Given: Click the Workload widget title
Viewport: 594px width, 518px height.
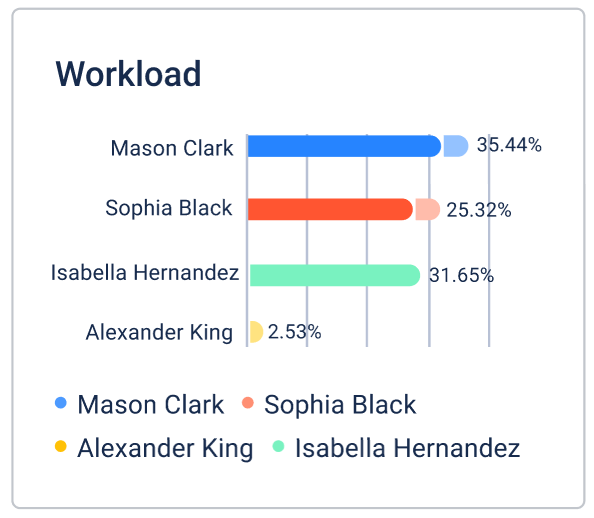Looking at the screenshot, I should pos(128,74).
